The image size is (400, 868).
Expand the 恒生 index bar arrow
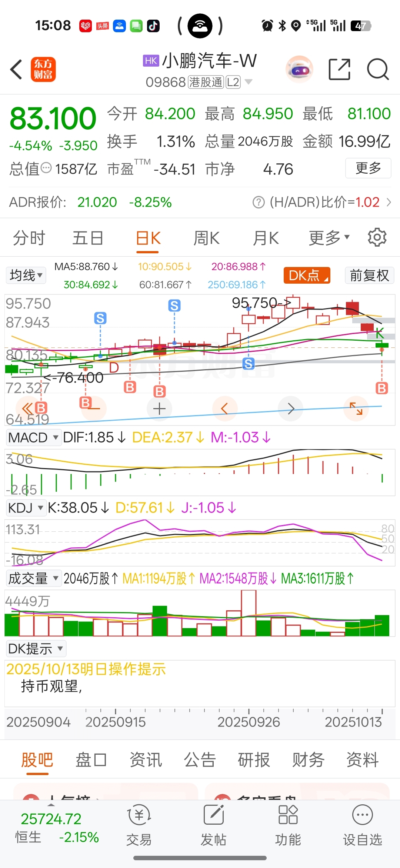point(51,805)
